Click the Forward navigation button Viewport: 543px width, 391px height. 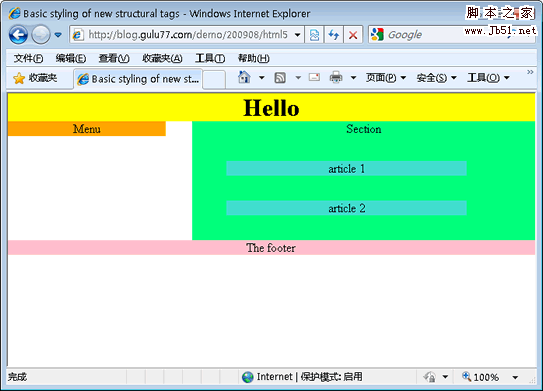[x=41, y=35]
